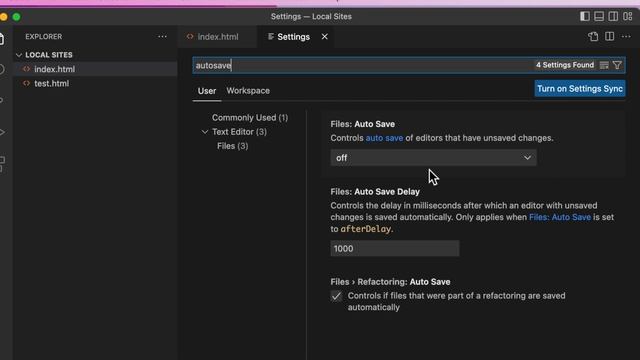Clear settings search input icon
Viewport: 640px width, 360px height.
[x=604, y=65]
